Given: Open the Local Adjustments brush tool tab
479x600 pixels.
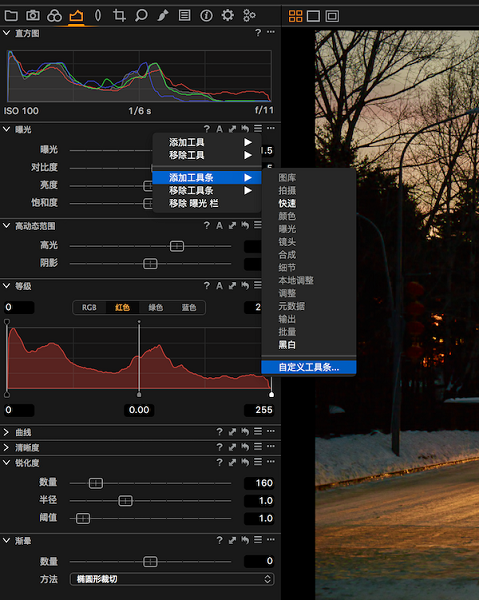Looking at the screenshot, I should 163,16.
